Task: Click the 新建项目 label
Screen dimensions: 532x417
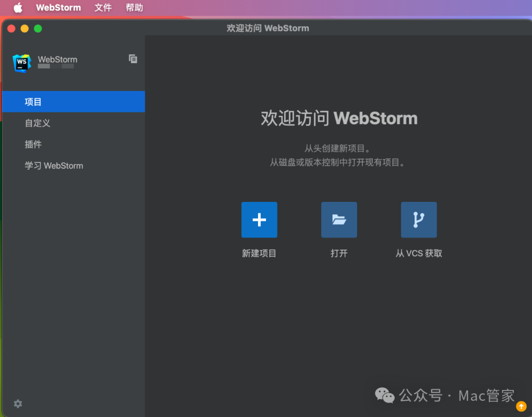Action: pyautogui.click(x=259, y=253)
